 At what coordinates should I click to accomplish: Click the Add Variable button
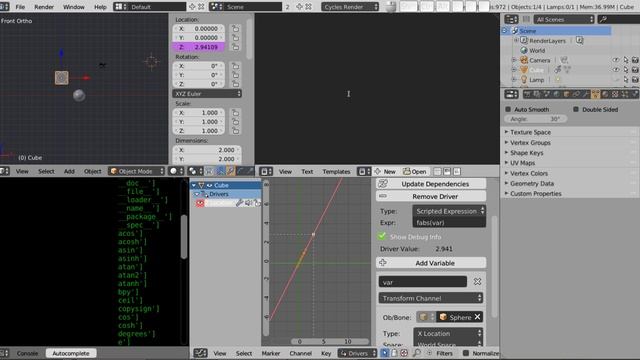point(431,263)
